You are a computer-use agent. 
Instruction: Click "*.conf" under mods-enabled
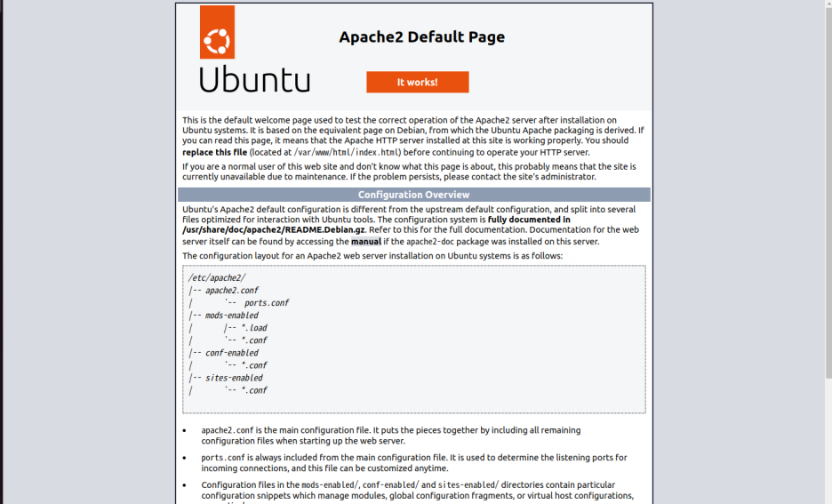click(254, 340)
